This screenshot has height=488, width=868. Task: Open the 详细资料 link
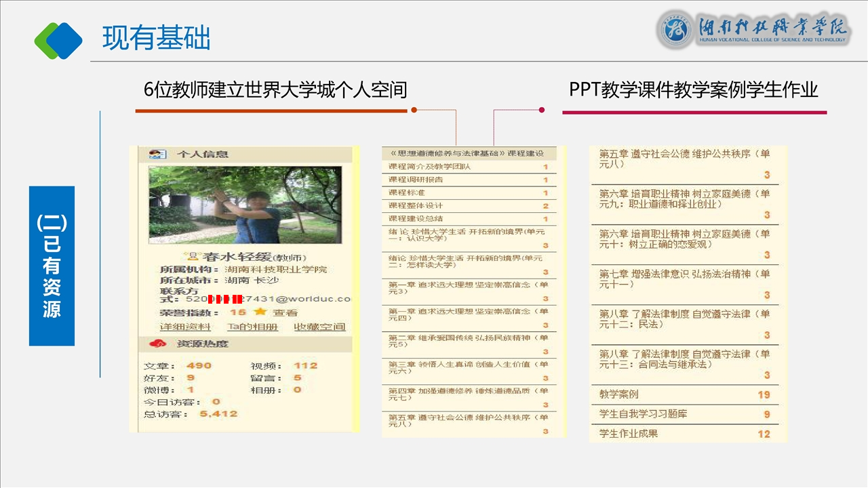pos(185,327)
